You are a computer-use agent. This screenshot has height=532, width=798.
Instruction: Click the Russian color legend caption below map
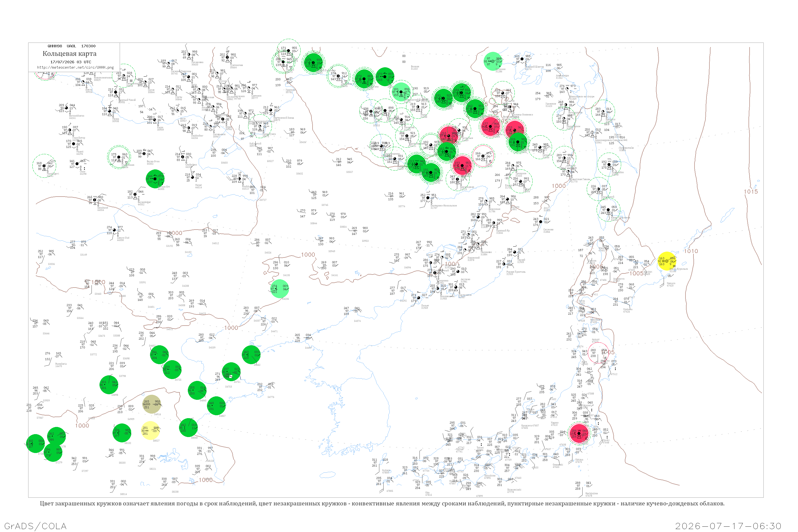click(382, 504)
